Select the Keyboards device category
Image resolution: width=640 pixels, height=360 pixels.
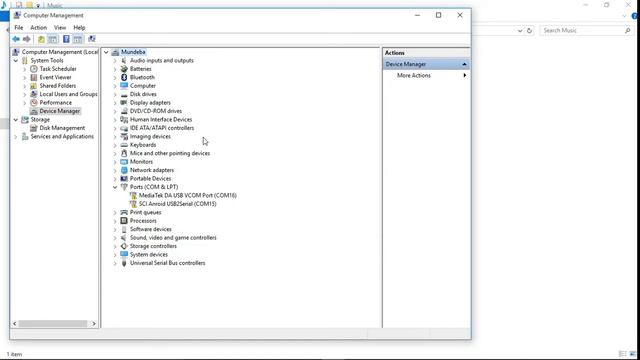click(143, 145)
